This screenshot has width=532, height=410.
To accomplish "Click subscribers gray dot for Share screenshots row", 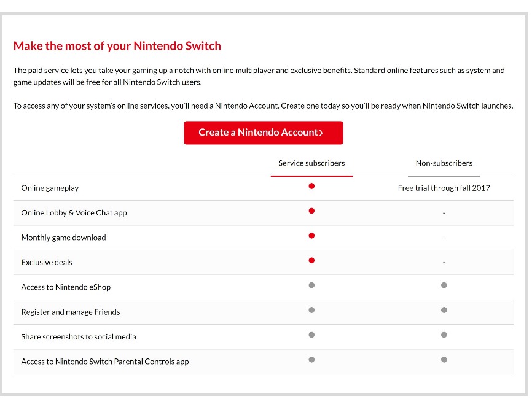I will (311, 335).
